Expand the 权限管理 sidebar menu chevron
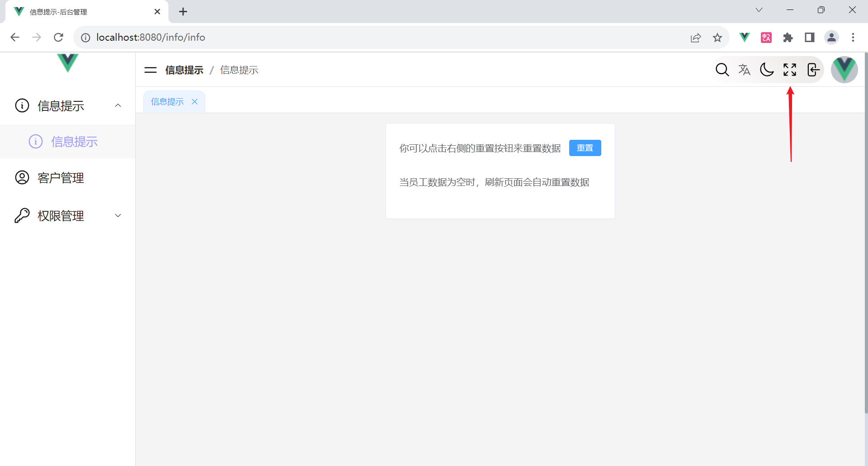 [x=118, y=216]
